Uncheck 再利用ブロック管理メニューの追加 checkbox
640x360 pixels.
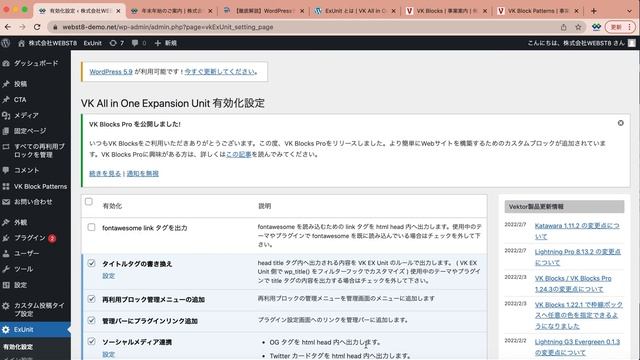[x=91, y=299]
